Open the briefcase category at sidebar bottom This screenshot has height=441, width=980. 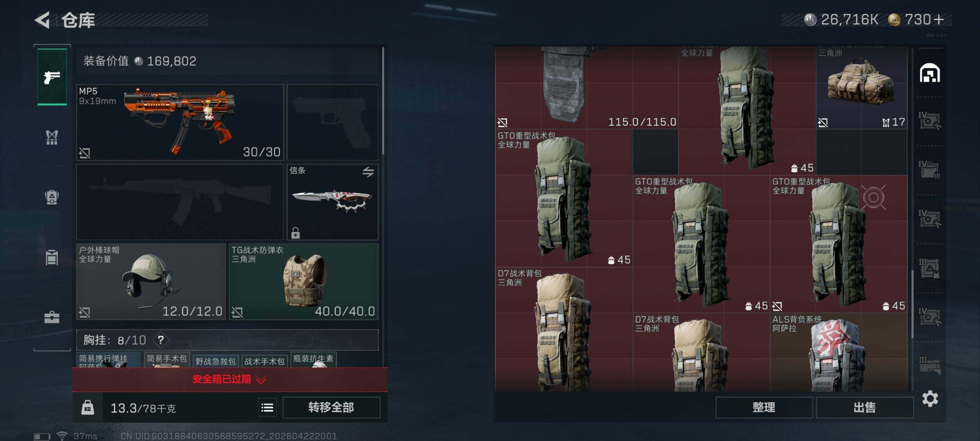pos(52,317)
